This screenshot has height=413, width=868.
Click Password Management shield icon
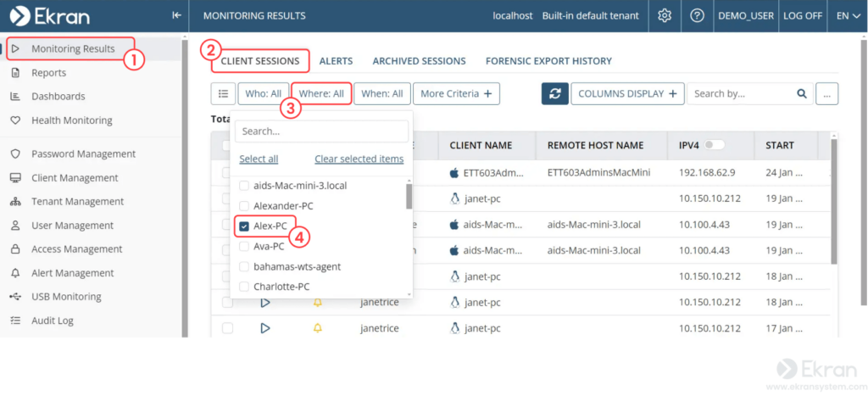pyautogui.click(x=15, y=153)
